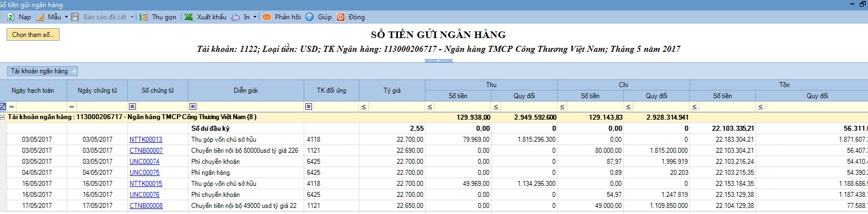Click the Ngày hạch toán filter input field
Screen dimensions: 868x214
(x=41, y=106)
